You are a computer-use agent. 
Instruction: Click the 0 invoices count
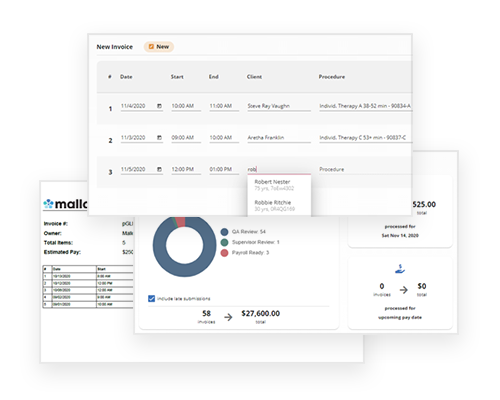pyautogui.click(x=382, y=286)
